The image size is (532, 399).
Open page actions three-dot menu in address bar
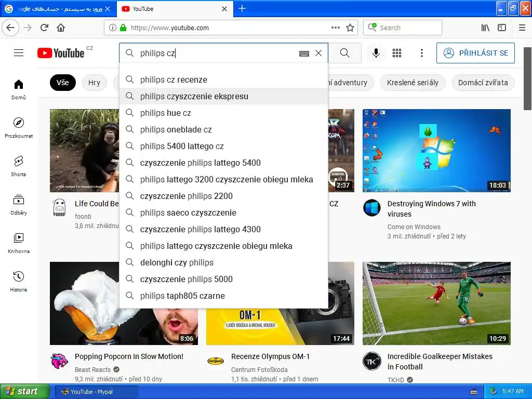point(335,28)
